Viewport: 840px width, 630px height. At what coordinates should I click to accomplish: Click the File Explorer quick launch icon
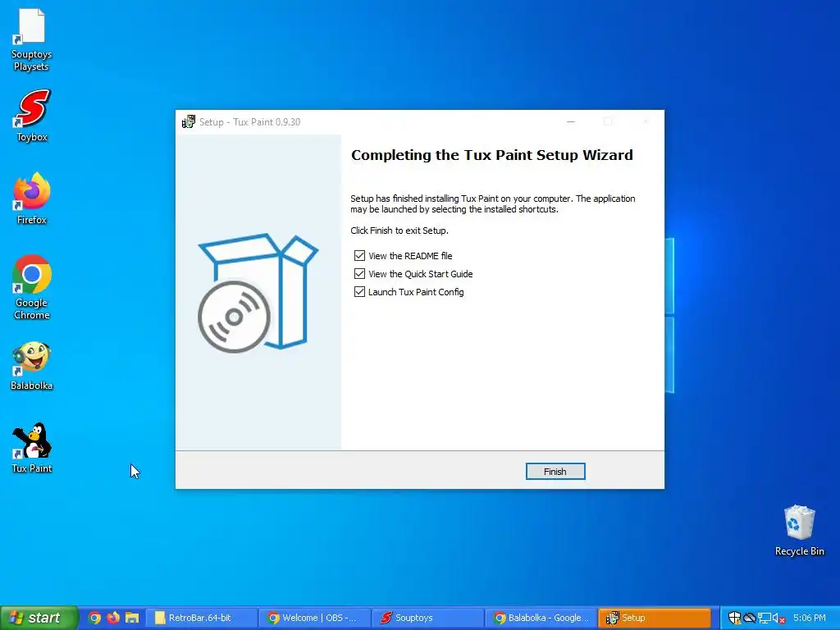click(132, 618)
